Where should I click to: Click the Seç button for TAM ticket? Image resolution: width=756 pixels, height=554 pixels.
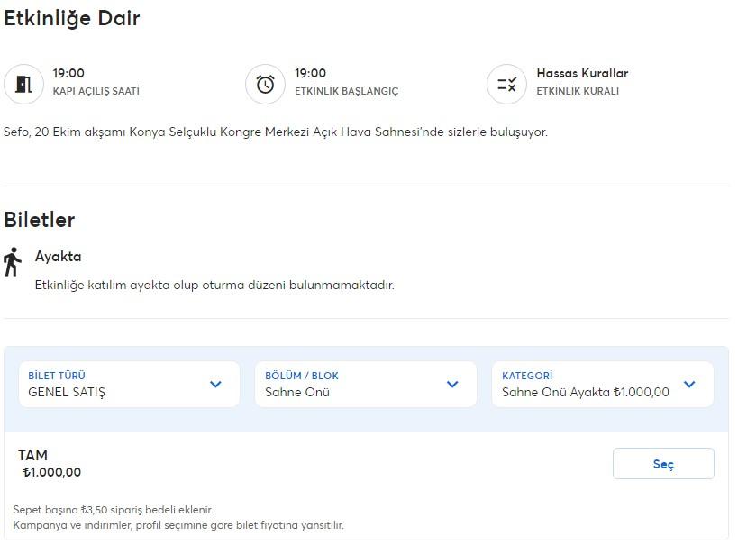663,464
